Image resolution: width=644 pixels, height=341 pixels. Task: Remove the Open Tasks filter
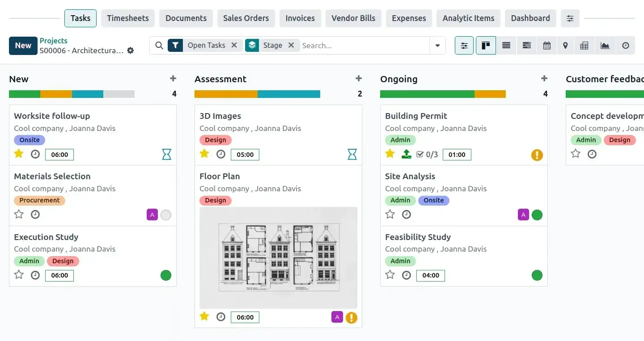(x=234, y=45)
